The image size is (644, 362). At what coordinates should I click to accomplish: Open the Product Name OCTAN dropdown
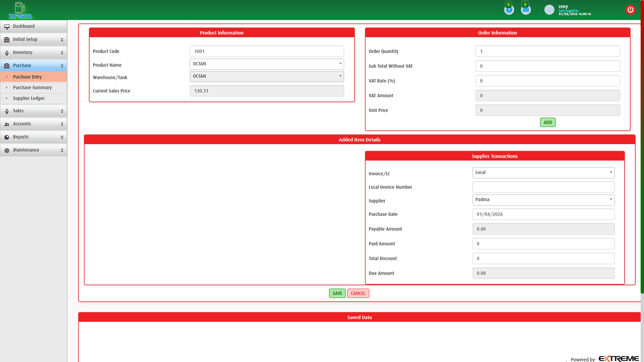pyautogui.click(x=340, y=64)
